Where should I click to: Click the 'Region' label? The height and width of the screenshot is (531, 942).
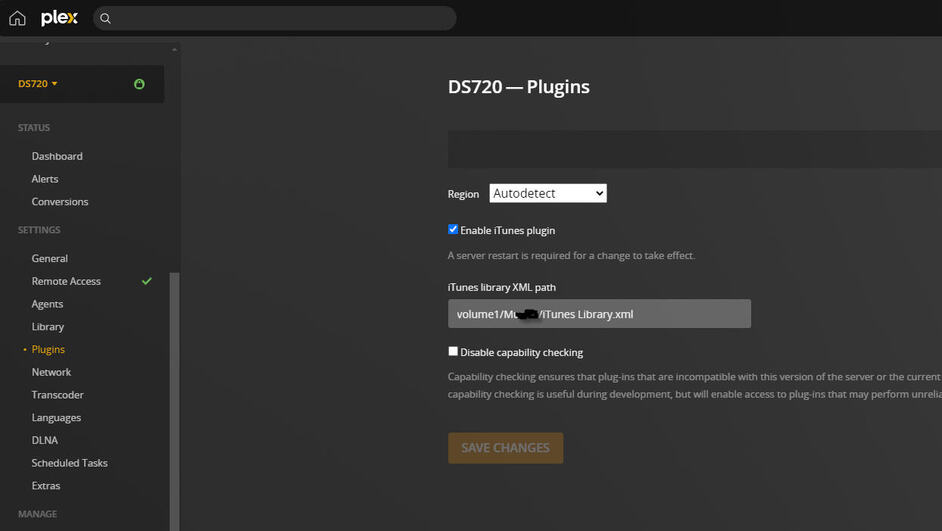463,194
